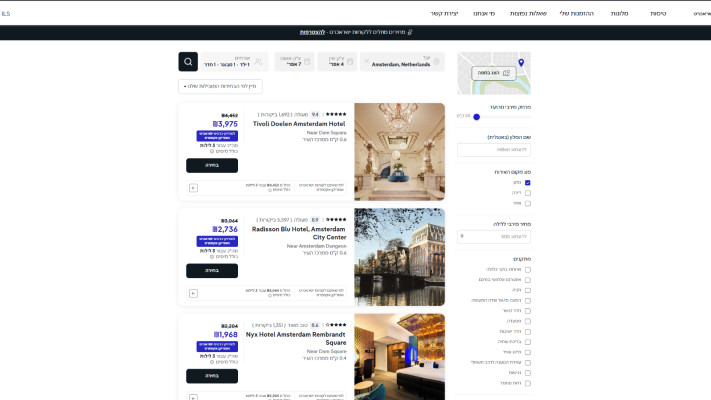This screenshot has height=400, width=711.
Task: Enable the חניה (parking) amenity checkbox
Action: pos(527,290)
